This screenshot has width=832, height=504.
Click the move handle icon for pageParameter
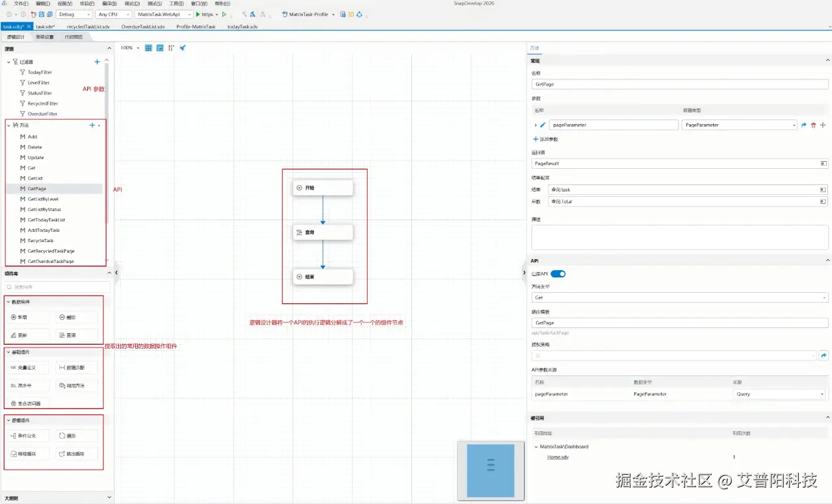point(823,125)
